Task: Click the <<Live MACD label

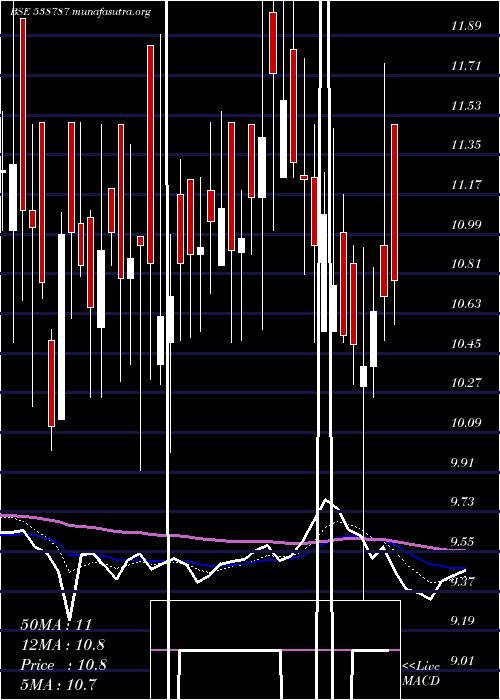Action: point(421,673)
